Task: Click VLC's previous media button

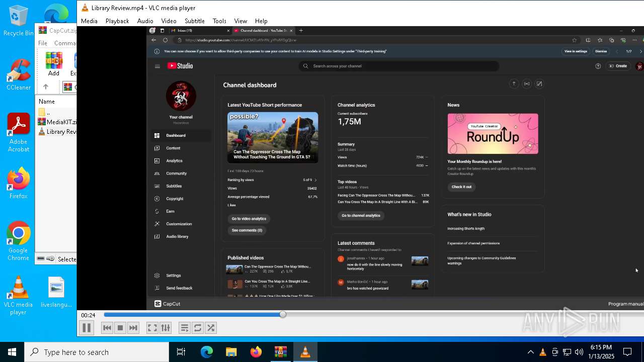Action: tap(107, 328)
